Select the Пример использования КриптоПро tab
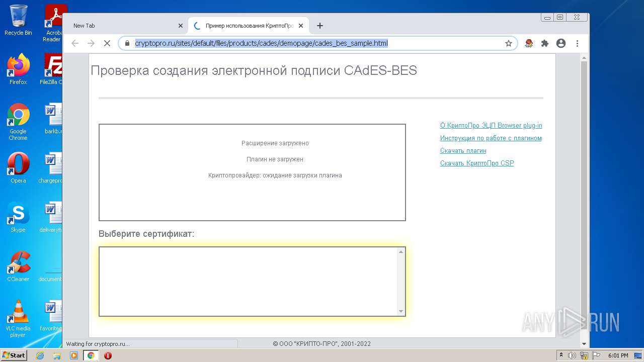The height and width of the screenshot is (362, 644). coord(249,26)
